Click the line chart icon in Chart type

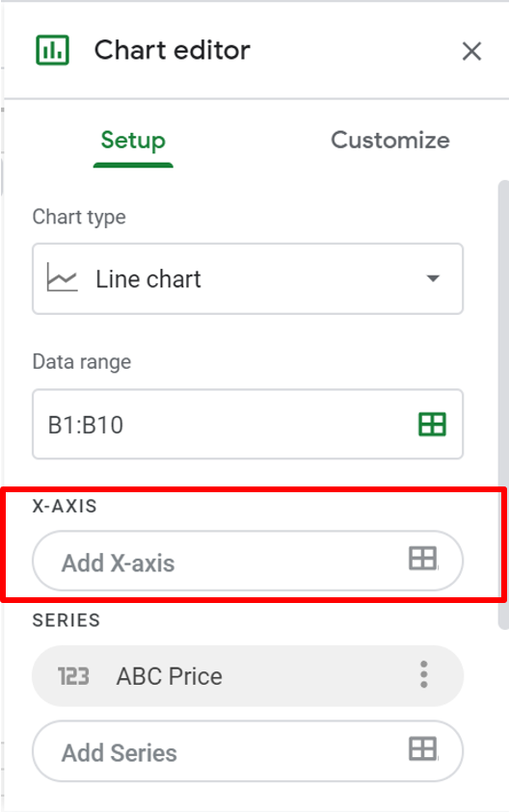click(63, 277)
